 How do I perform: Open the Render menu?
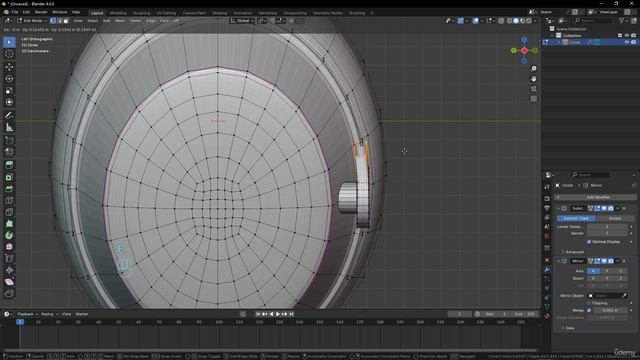tap(41, 12)
